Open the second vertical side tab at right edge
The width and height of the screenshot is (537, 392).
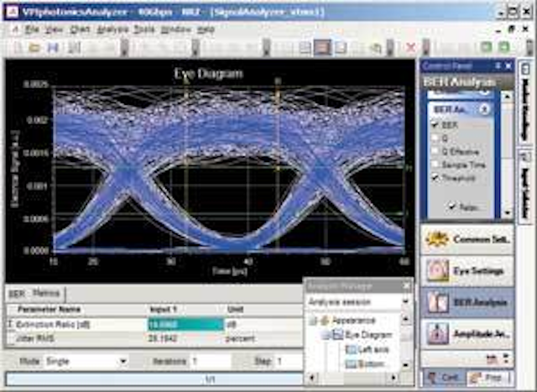tap(524, 186)
